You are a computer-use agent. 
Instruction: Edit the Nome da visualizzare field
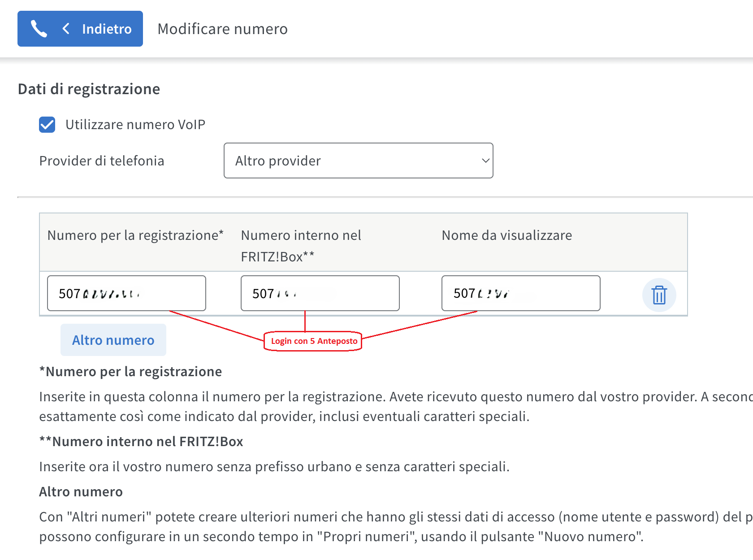[x=521, y=293]
